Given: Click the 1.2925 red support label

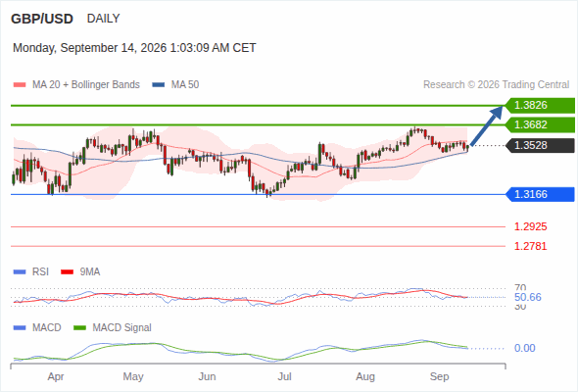Looking at the screenshot, I should tap(530, 226).
